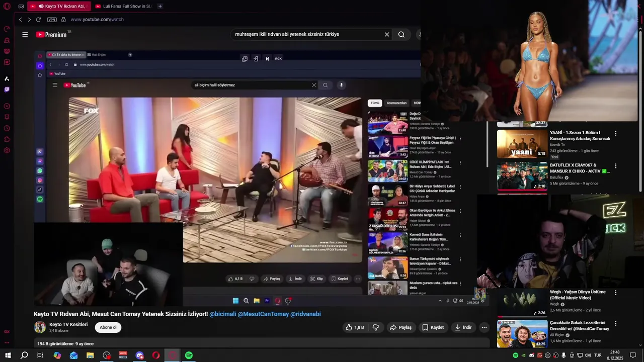Open File Explorer from taskbar

pos(90,355)
